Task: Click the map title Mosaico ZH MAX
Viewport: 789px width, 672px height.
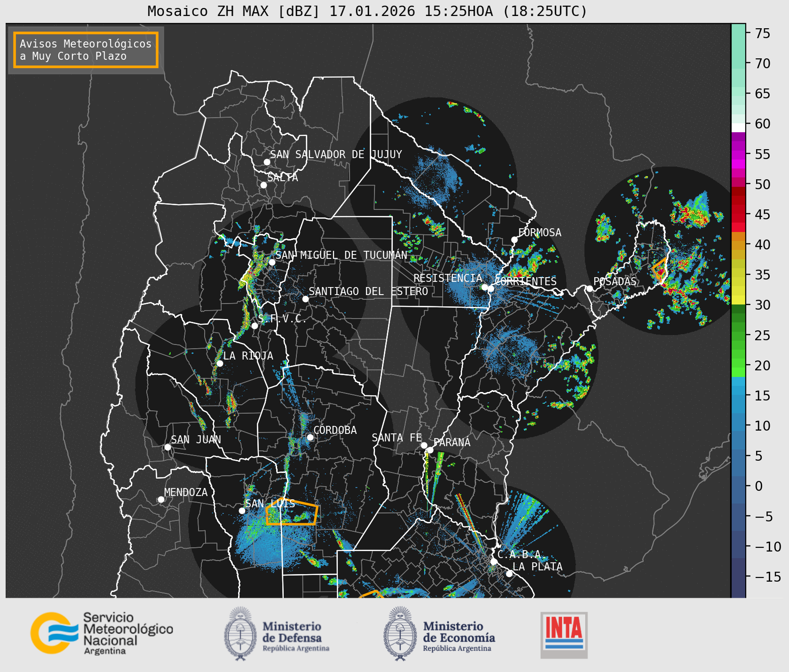Action: click(x=367, y=11)
